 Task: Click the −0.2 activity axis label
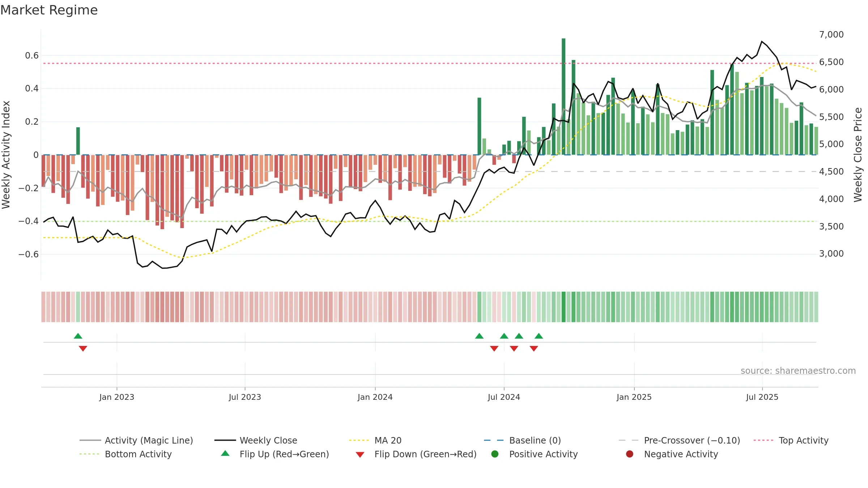click(29, 188)
